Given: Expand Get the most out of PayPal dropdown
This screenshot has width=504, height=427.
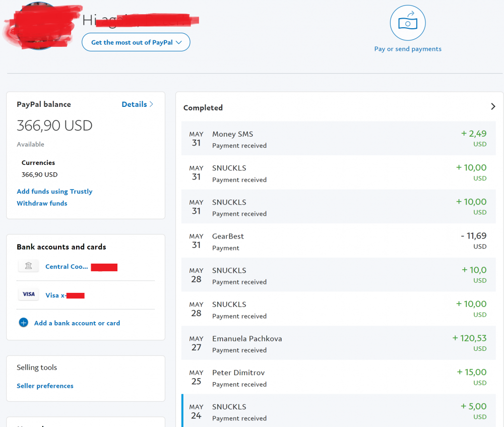Looking at the screenshot, I should (x=136, y=42).
